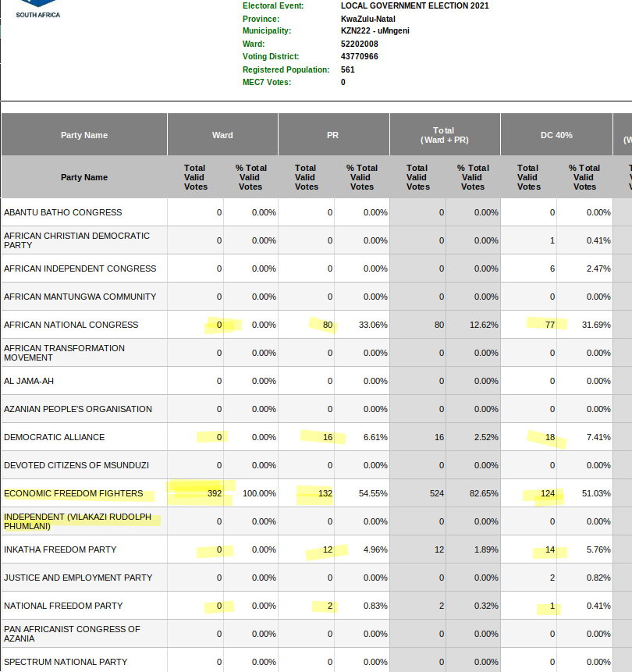This screenshot has height=672, width=632.
Task: Click the 'INKATHA FREEDOM PARTY' row label
Action: [x=60, y=550]
